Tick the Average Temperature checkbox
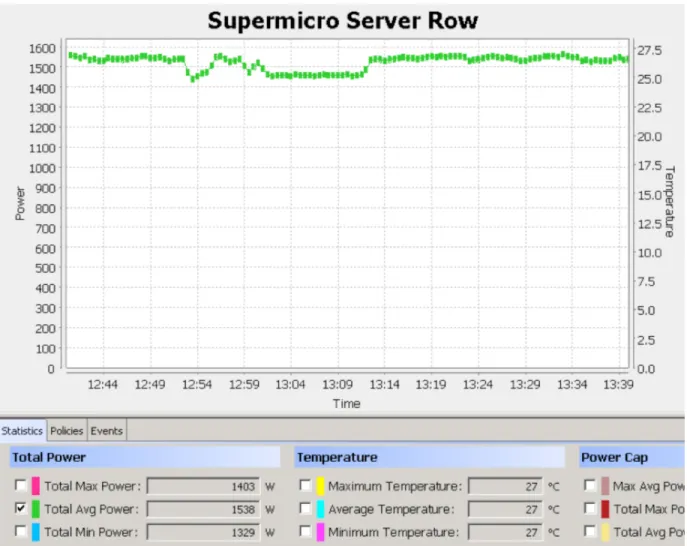The height and width of the screenshot is (546, 687). pos(305,508)
